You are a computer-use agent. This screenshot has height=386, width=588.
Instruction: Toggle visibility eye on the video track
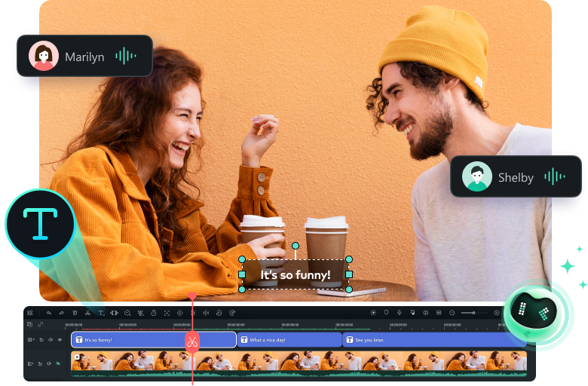point(60,363)
